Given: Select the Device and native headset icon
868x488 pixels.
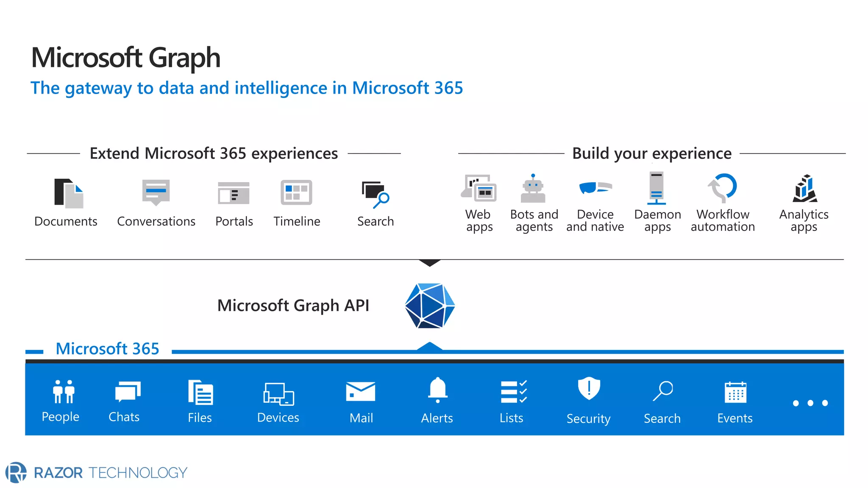Looking at the screenshot, I should pos(595,187).
